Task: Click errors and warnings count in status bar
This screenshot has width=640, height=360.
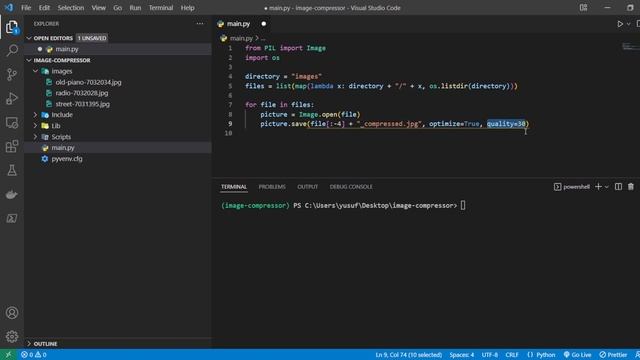Action: pyautogui.click(x=33, y=355)
